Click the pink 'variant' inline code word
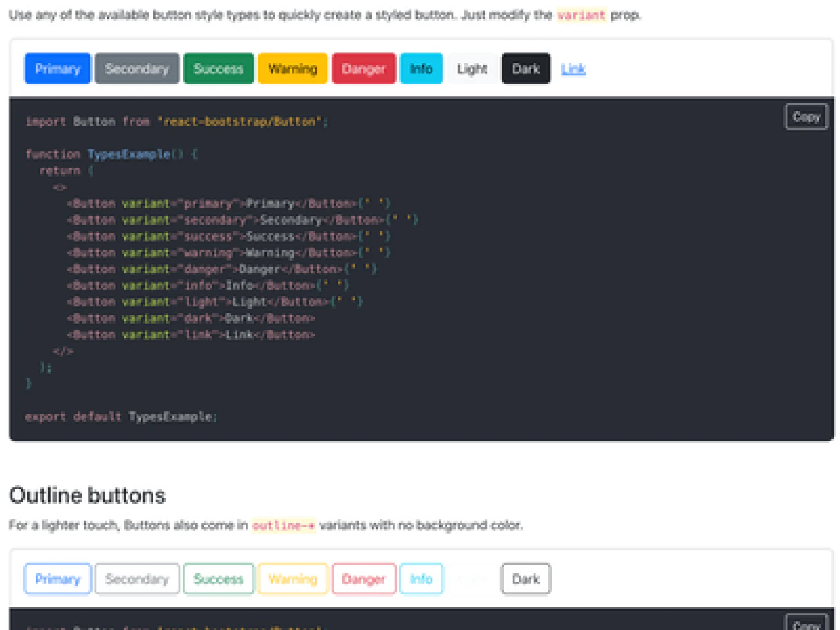840x630 pixels. pyautogui.click(x=581, y=15)
